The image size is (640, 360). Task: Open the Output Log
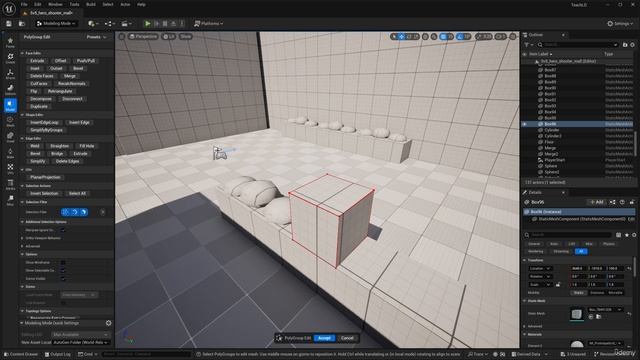point(58,354)
